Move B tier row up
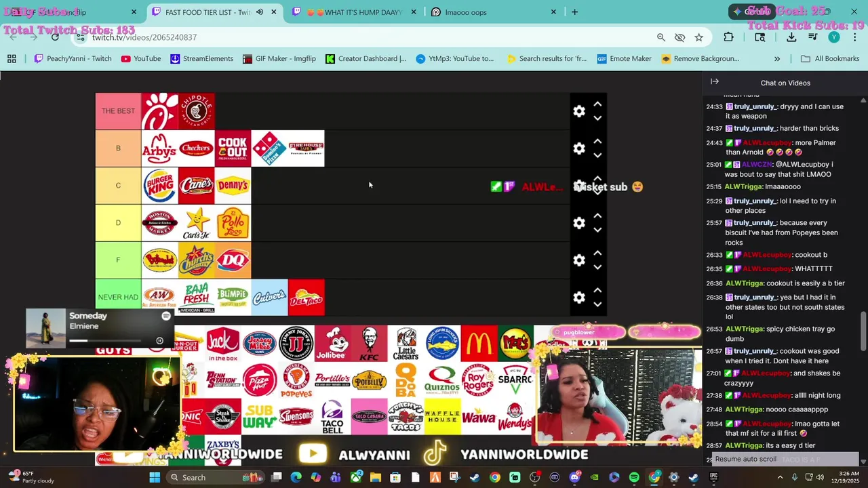 tap(597, 142)
